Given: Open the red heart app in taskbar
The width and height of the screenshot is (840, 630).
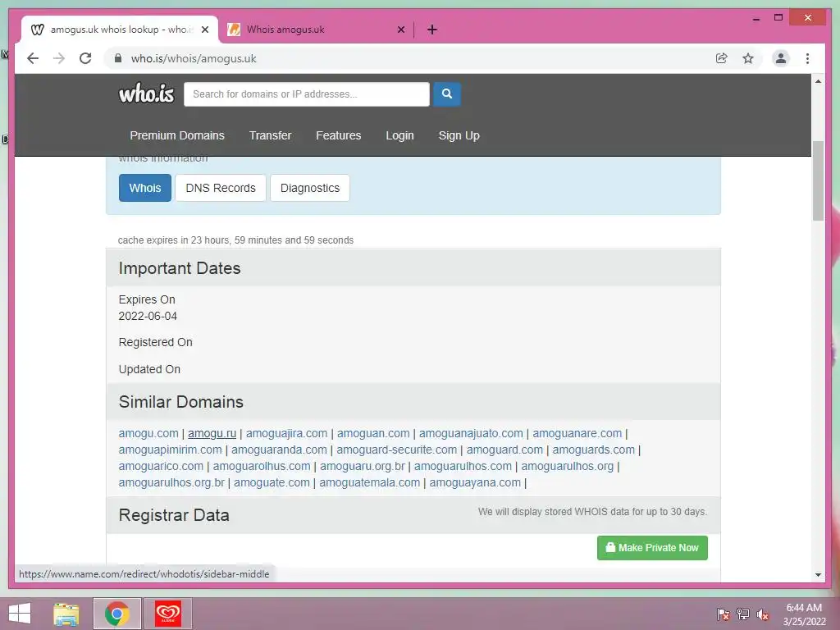Looking at the screenshot, I should click(167, 614).
